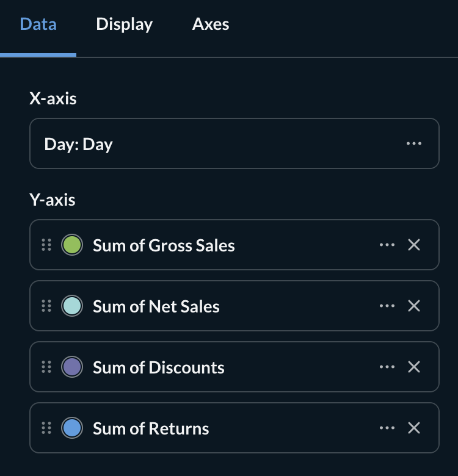The width and height of the screenshot is (458, 476).
Task: Switch to the Display tab
Action: [x=124, y=24]
